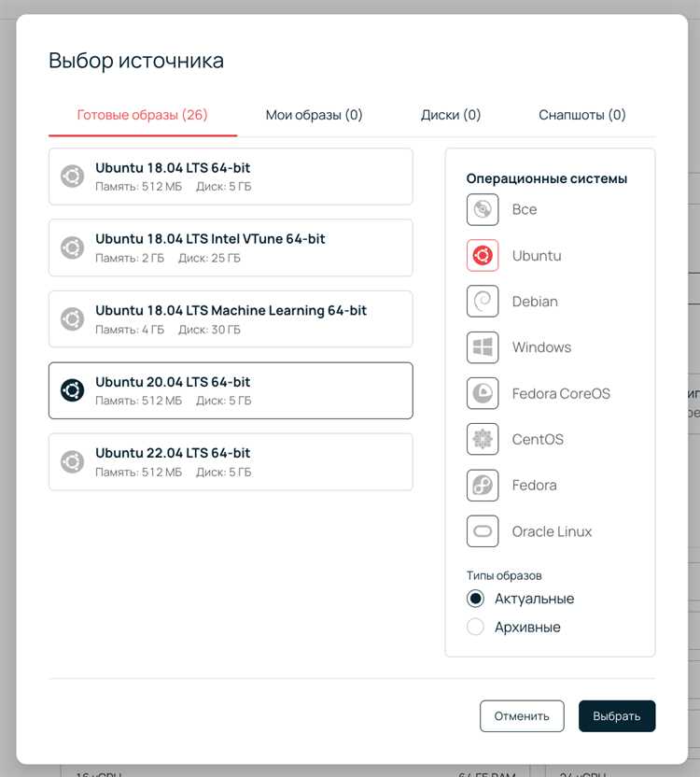
Task: Switch to the Мои образы tab
Action: pos(315,115)
